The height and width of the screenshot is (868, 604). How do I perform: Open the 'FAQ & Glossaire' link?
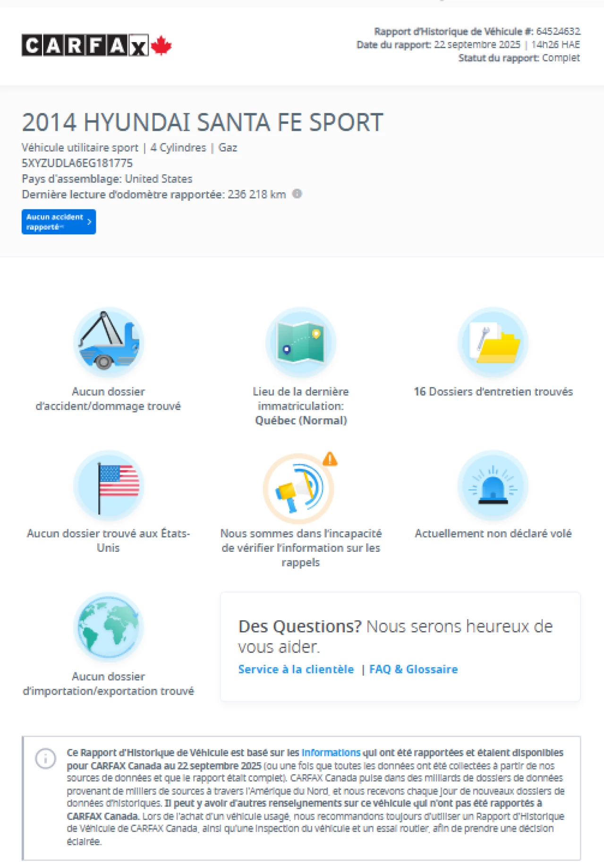[413, 669]
